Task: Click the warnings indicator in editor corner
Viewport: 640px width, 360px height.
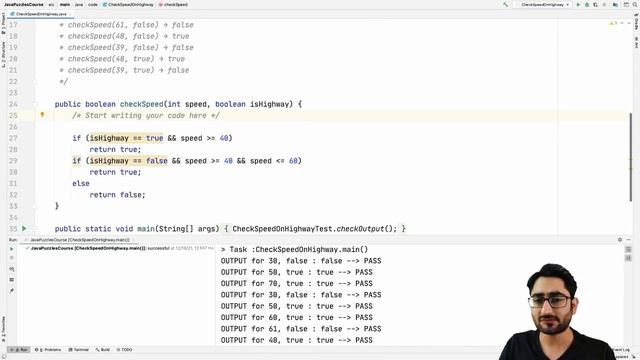Action: coord(613,23)
